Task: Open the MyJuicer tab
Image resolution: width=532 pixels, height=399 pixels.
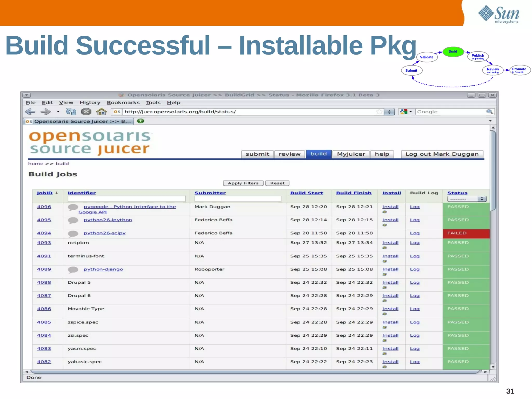Action: point(351,154)
